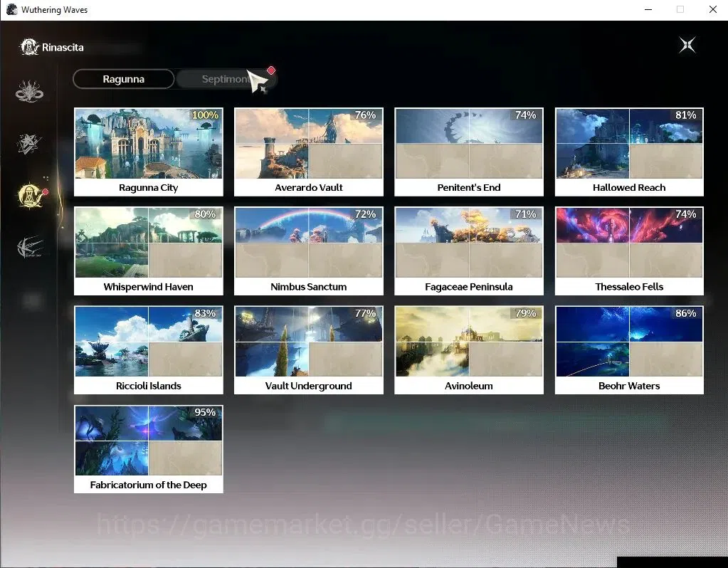Image resolution: width=728 pixels, height=568 pixels.
Task: Open the Whisperwind Haven card
Action: pos(149,251)
